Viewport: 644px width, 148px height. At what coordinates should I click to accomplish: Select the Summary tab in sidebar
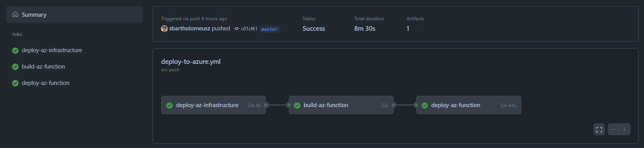point(74,14)
